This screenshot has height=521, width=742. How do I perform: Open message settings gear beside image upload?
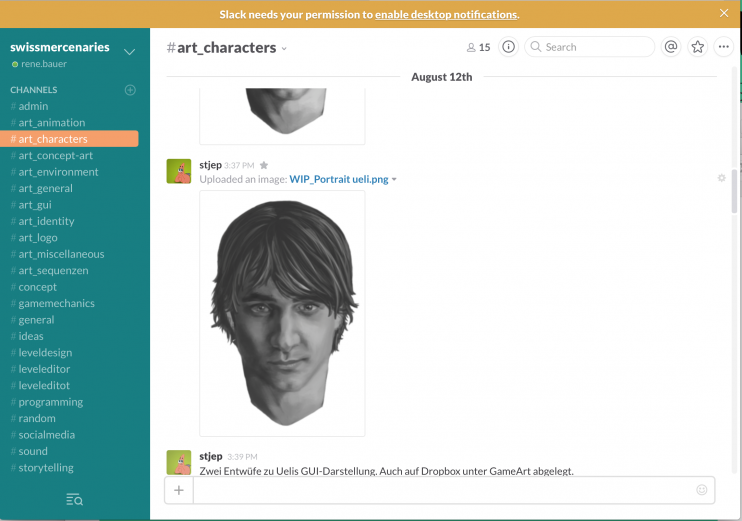pos(721,178)
